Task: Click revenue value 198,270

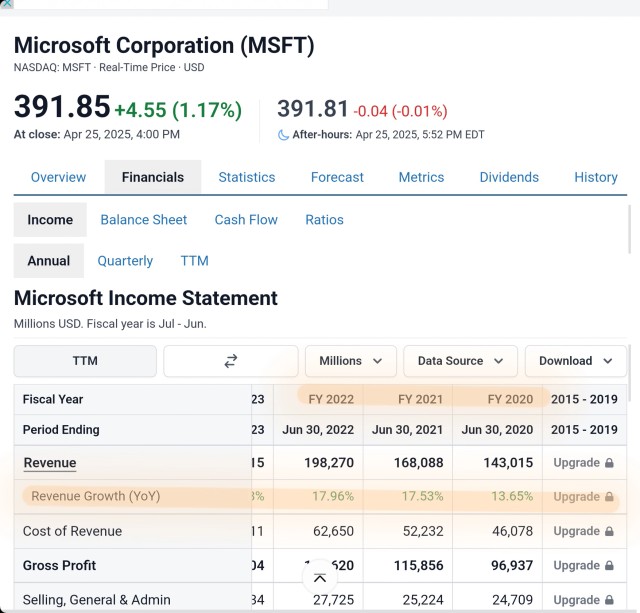Action: (x=329, y=463)
